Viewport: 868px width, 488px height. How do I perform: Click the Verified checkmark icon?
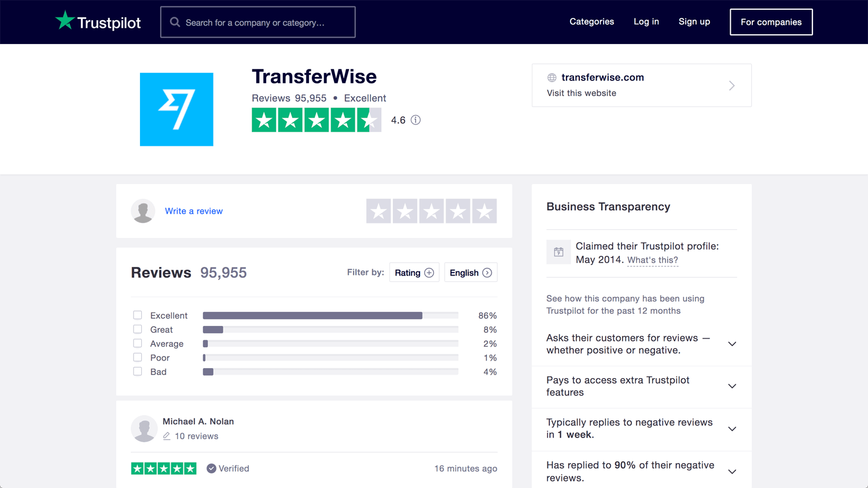(x=211, y=468)
